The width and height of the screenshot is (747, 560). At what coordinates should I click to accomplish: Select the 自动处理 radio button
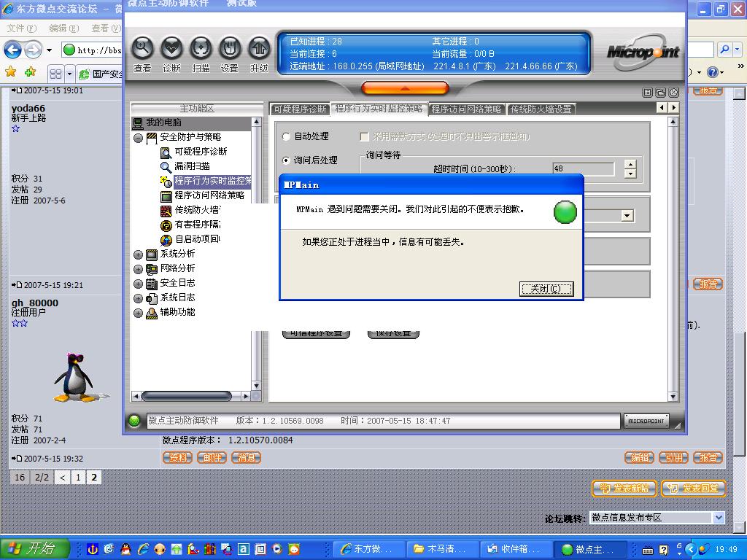coord(286,136)
